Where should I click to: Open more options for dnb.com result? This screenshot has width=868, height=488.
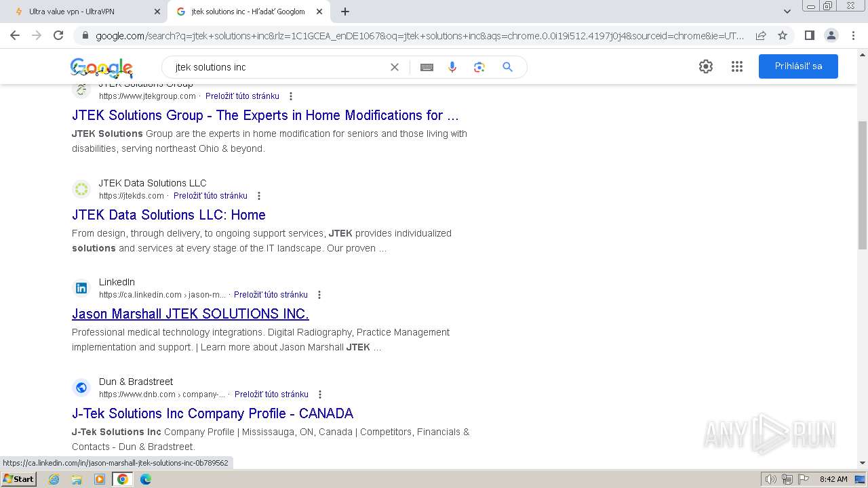click(320, 394)
